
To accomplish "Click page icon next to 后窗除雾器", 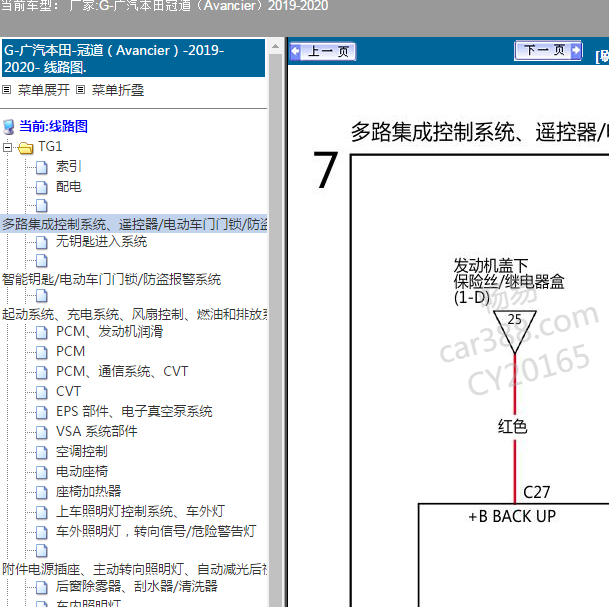I will tap(42, 587).
